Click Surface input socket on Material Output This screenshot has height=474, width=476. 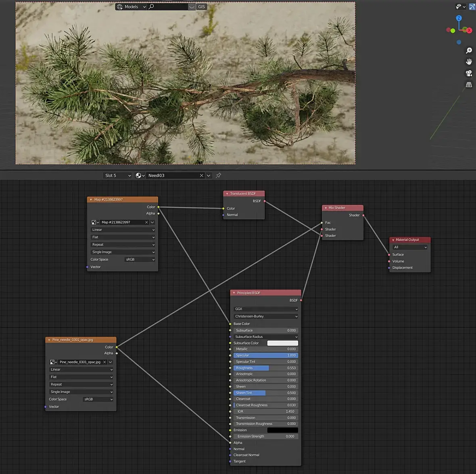389,255
